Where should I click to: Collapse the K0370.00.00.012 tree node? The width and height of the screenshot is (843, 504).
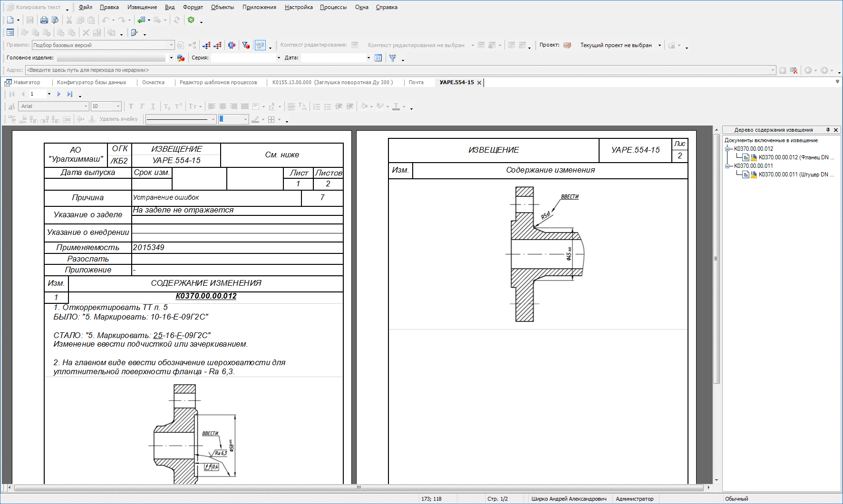click(727, 149)
